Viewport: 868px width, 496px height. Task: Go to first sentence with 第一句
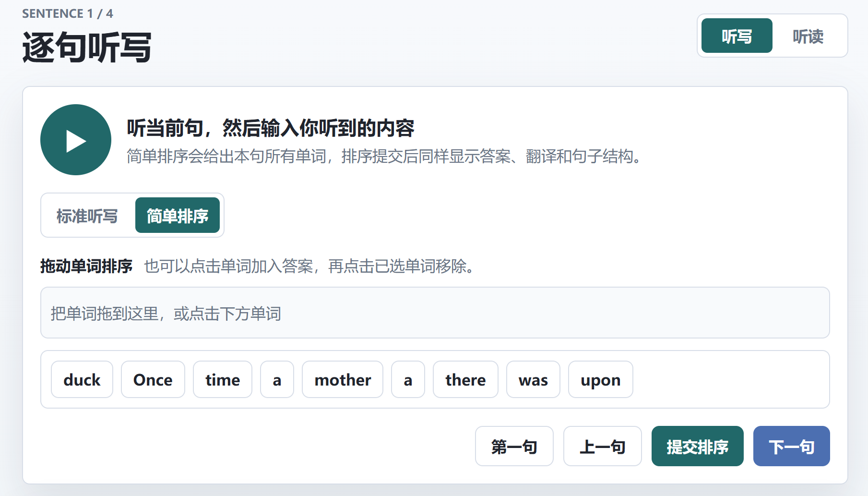514,446
